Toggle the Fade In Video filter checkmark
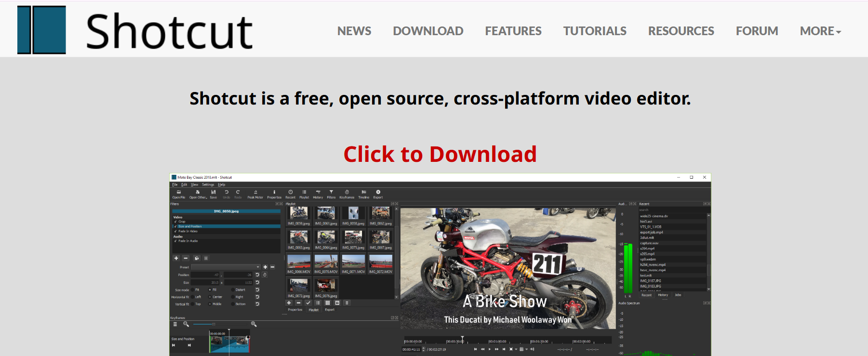868x356 pixels. click(x=175, y=231)
